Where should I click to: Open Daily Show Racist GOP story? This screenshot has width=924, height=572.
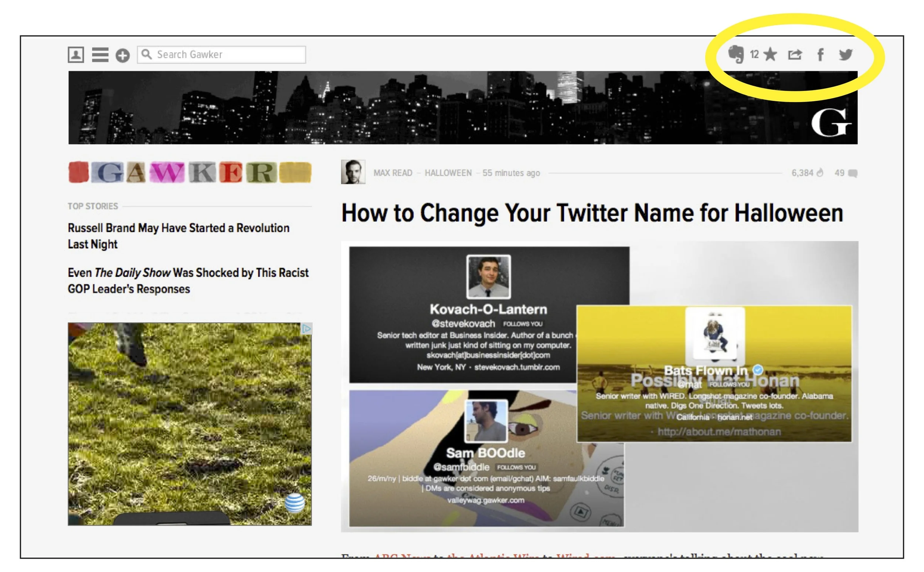click(188, 281)
